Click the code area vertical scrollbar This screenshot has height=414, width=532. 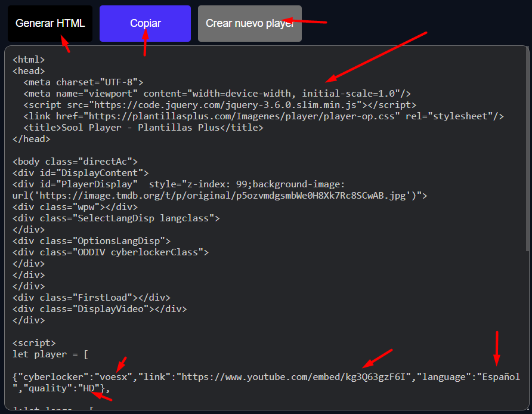(x=527, y=149)
